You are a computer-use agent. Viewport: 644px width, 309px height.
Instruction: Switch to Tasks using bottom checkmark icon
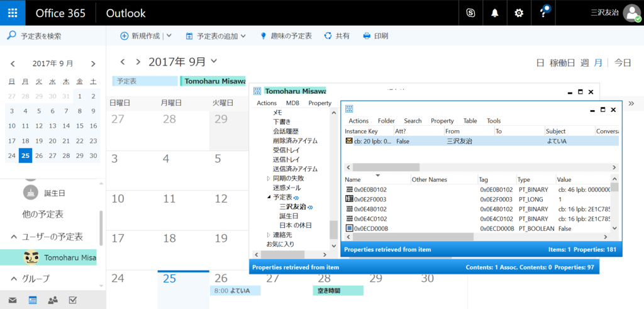(73, 300)
